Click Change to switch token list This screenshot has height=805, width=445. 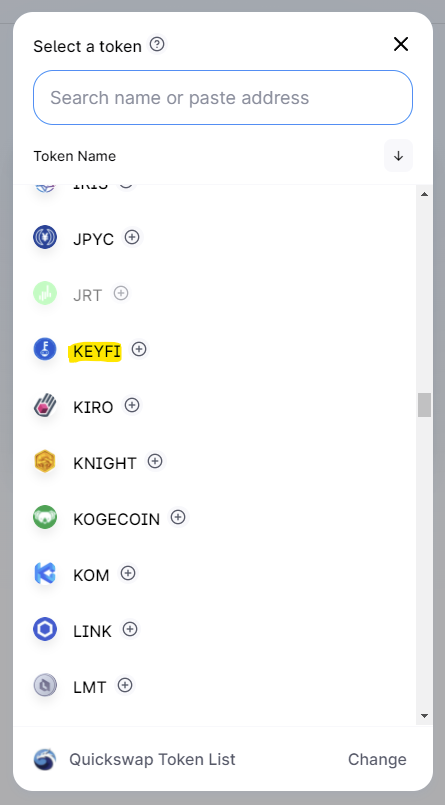tap(377, 759)
